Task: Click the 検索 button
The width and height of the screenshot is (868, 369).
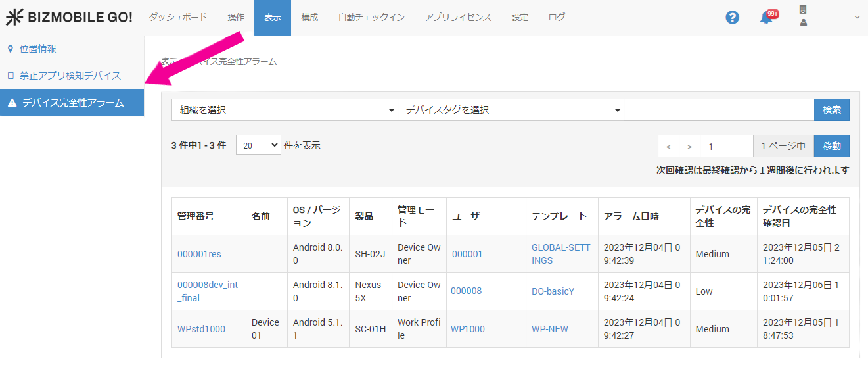Action: point(831,110)
